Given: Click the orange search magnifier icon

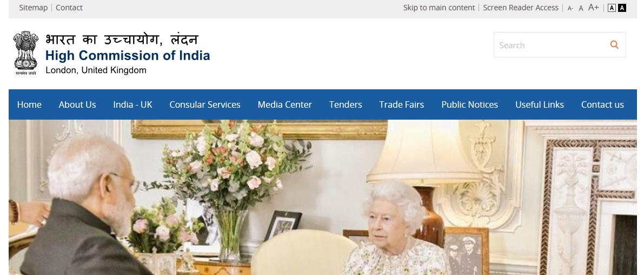Looking at the screenshot, I should point(614,45).
